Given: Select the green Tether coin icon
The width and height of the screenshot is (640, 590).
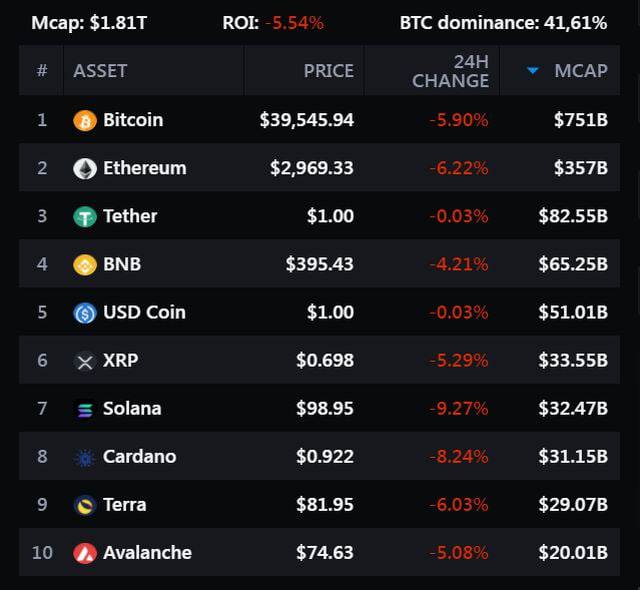Looking at the screenshot, I should pyautogui.click(x=85, y=217).
